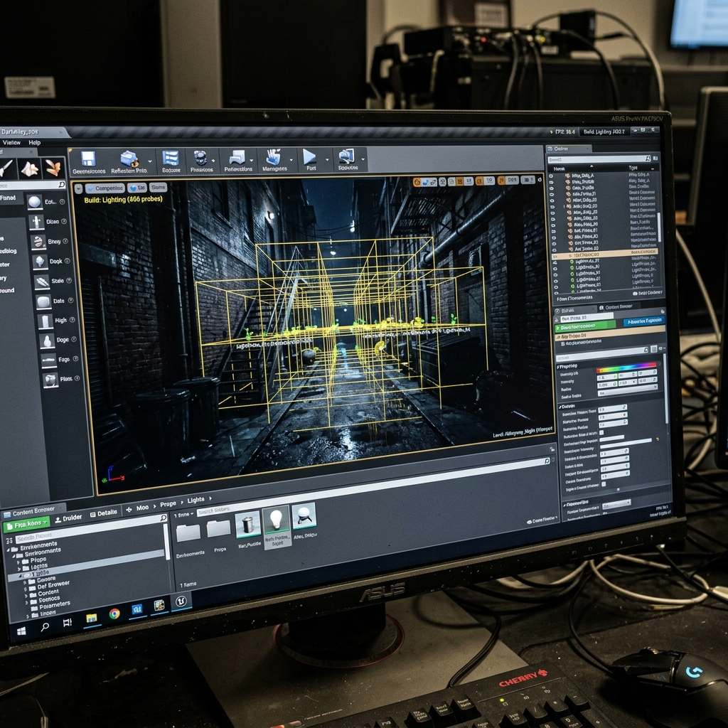This screenshot has height=728, width=728.
Task: Click the save disk icon in toolbar
Action: coord(88,159)
